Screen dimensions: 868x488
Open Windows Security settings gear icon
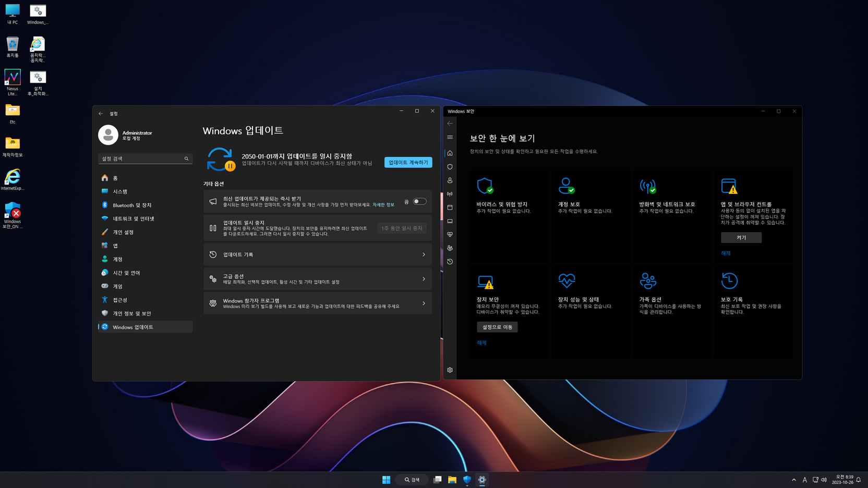tap(450, 370)
